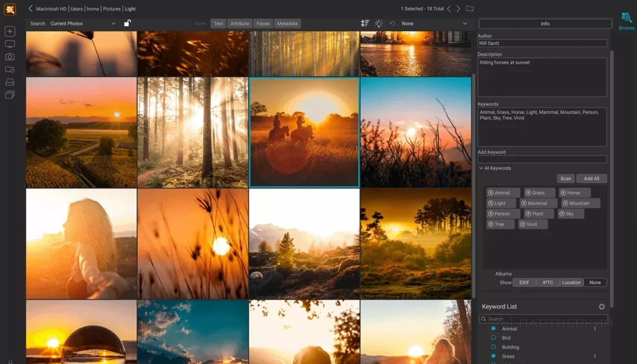Image resolution: width=637 pixels, height=364 pixels.
Task: Click the sort order icon in toolbar
Action: pyautogui.click(x=365, y=24)
